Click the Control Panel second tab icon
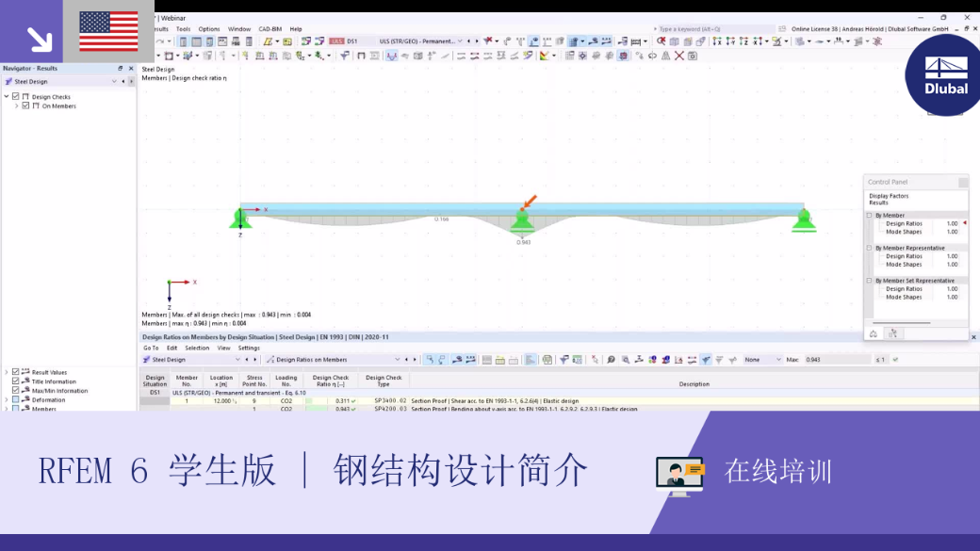980x551 pixels. [x=892, y=333]
